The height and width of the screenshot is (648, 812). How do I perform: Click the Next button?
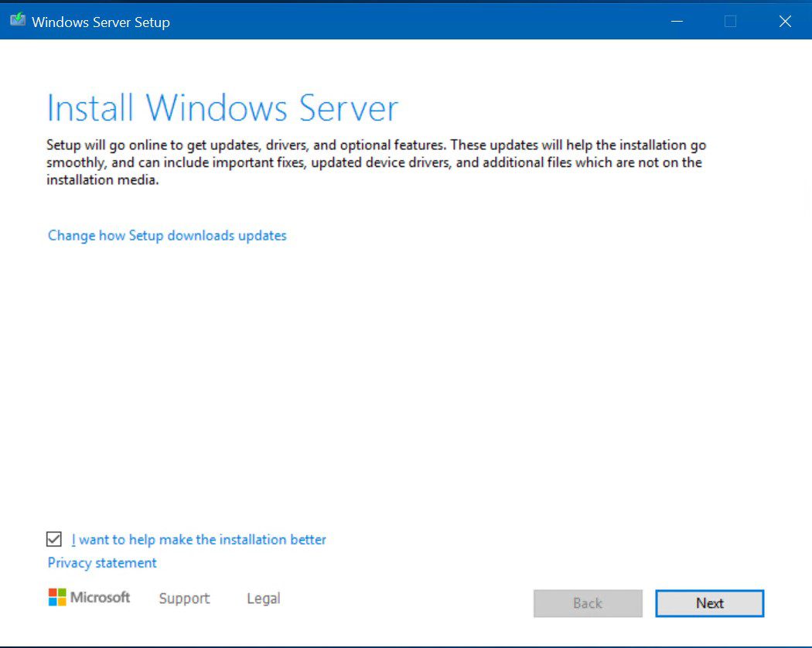click(x=709, y=603)
